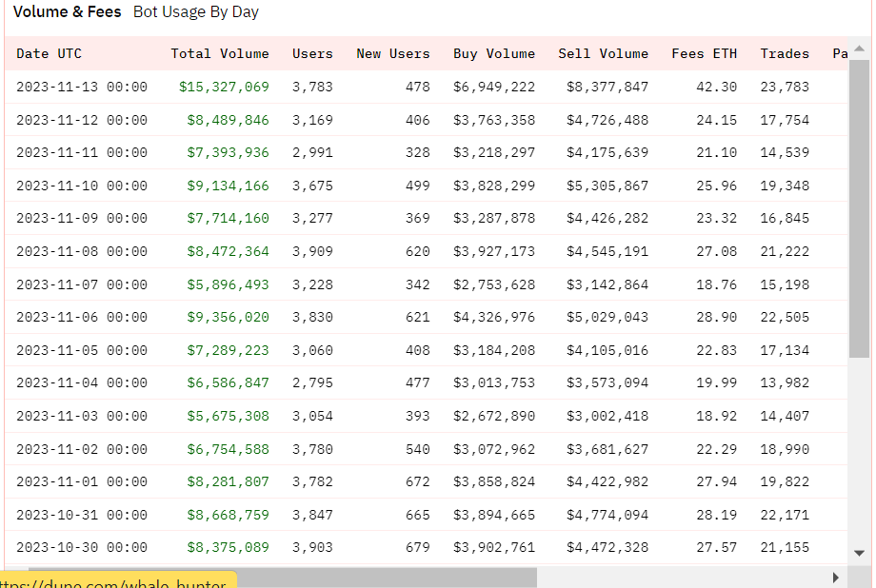Sort by Fees ETH column header
Image resolution: width=876 pixels, height=588 pixels.
point(704,53)
